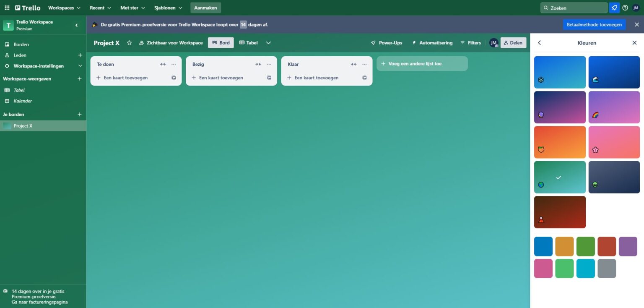Click the Betaalmethode toevoegen button

[x=594, y=24]
